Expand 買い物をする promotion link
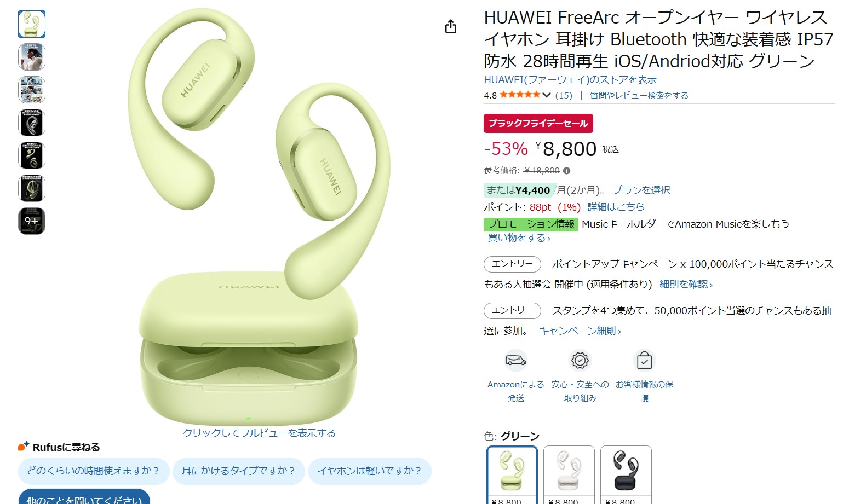The height and width of the screenshot is (504, 849). click(x=519, y=238)
